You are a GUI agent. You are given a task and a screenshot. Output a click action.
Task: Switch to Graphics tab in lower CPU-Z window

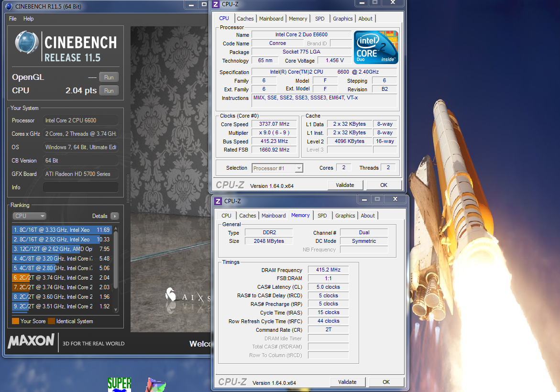pos(345,216)
